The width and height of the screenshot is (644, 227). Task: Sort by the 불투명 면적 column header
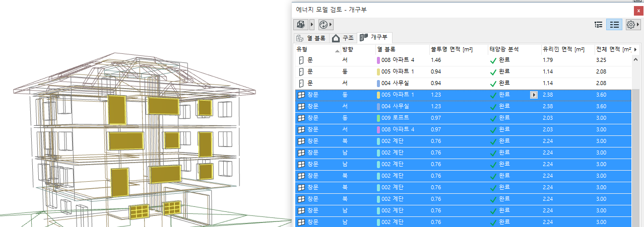pyautogui.click(x=458, y=49)
